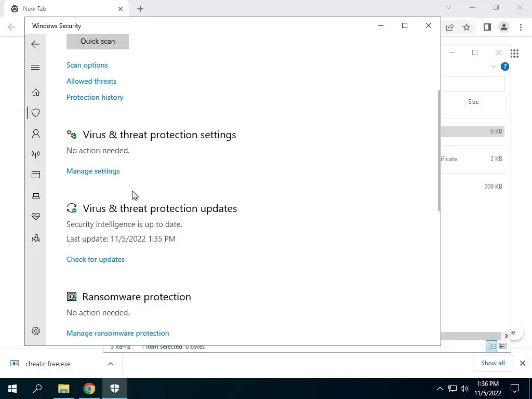Share this page icon in Chrome
Viewport: 532px width, 399px height.
click(450, 27)
